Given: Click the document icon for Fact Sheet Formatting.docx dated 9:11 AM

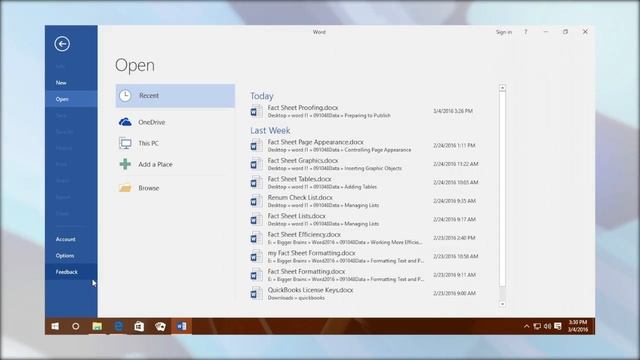Looking at the screenshot, I should click(x=256, y=275).
